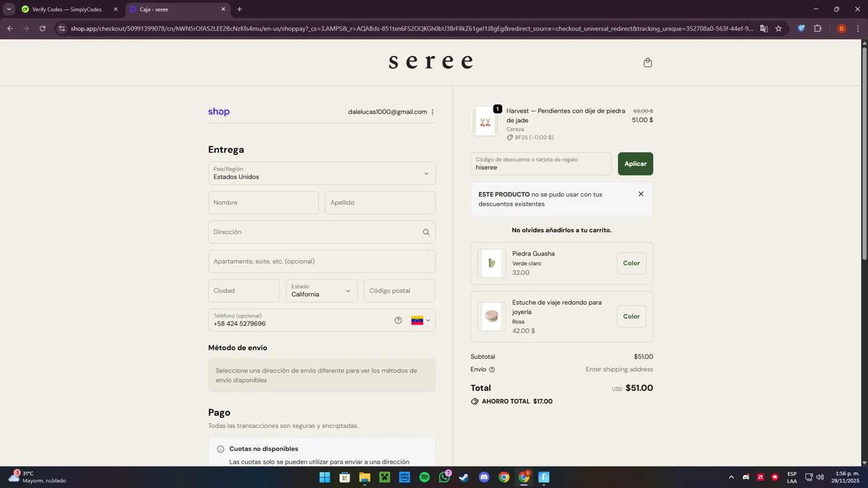This screenshot has height=488, width=868.
Task: Open a new browser tab
Action: click(240, 9)
